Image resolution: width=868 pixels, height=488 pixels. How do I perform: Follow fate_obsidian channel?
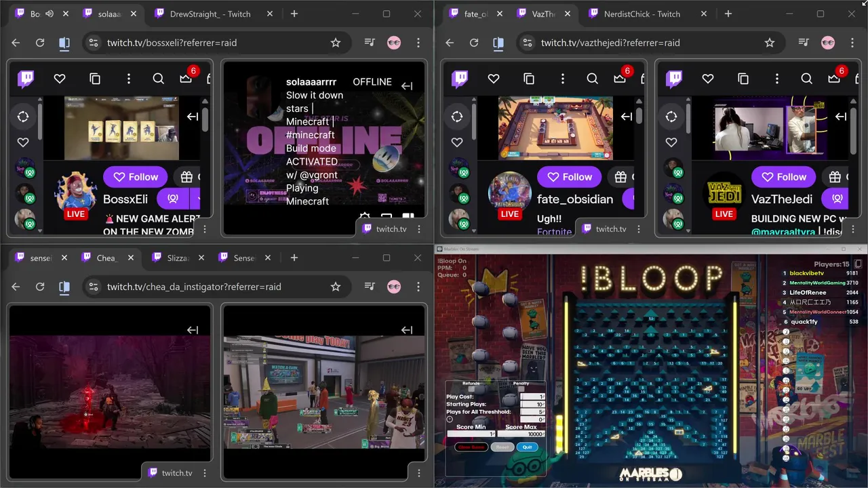point(570,177)
